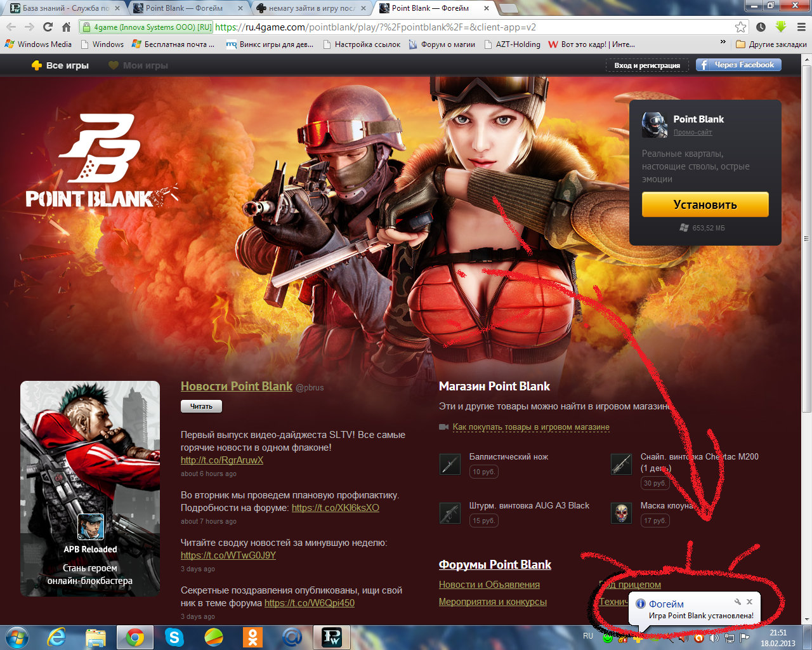Open Skype from the taskbar

174,637
